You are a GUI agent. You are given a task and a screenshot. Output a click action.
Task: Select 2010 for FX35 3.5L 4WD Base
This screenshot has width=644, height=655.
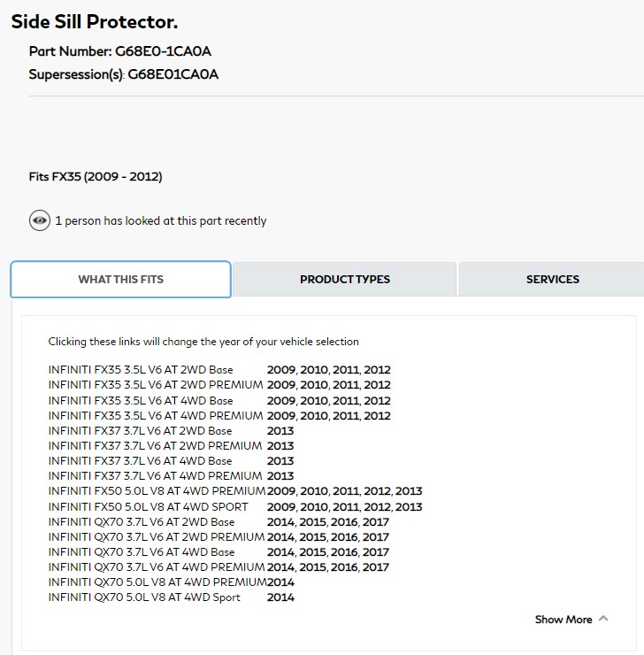coord(314,401)
